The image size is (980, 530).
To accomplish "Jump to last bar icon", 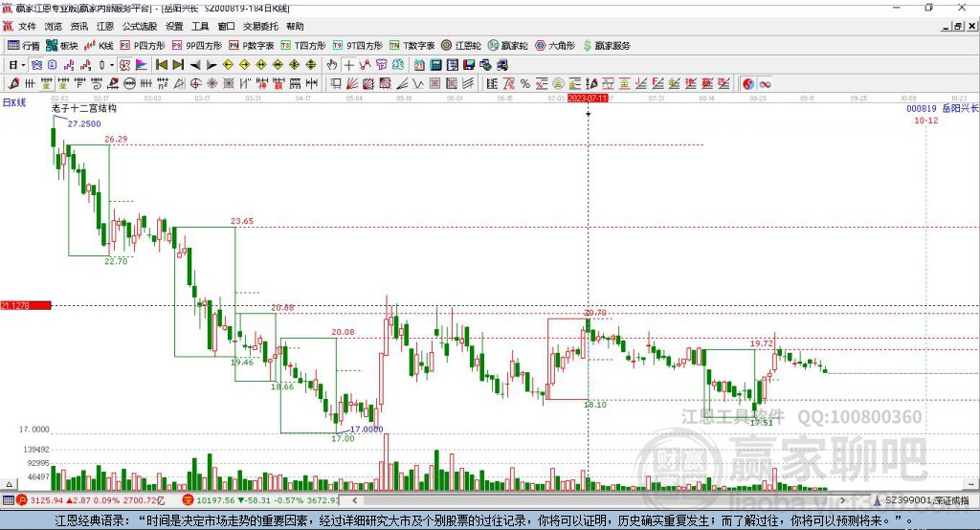I will point(178,65).
